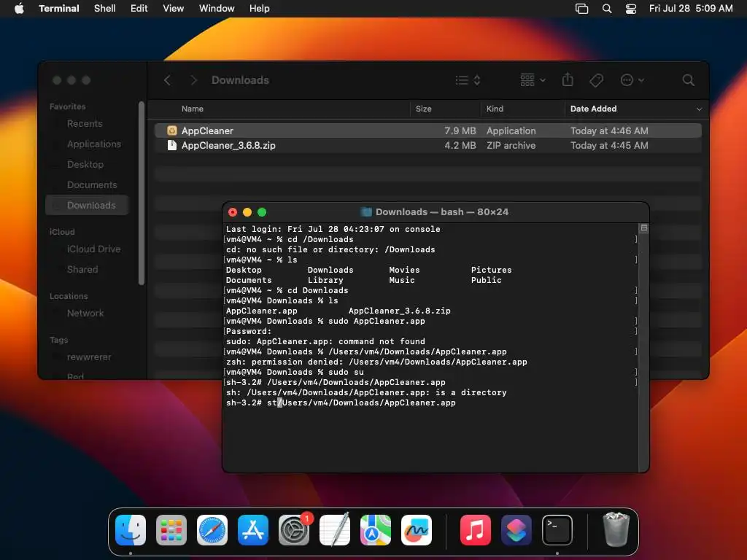The width and height of the screenshot is (747, 560).
Task: Close the Terminal window
Action: 233,212
